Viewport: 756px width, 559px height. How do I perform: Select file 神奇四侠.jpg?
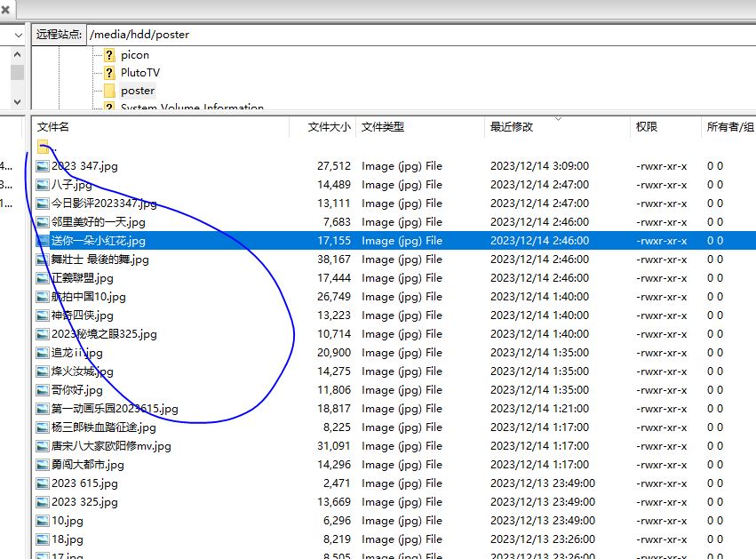(83, 315)
